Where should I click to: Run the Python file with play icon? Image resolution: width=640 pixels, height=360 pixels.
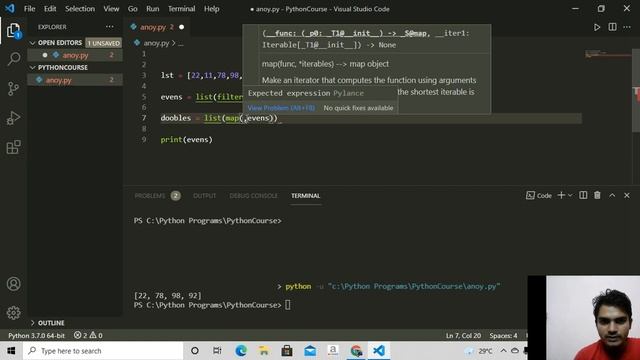[x=597, y=27]
